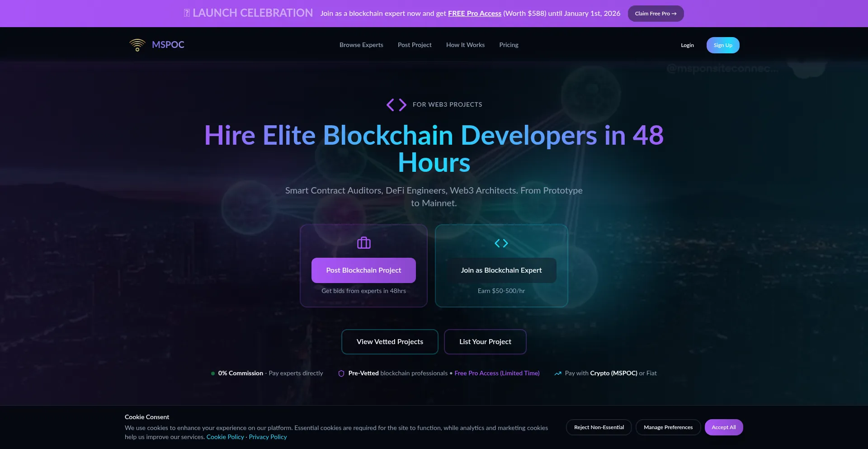Follow the FREE Pro Access link in banner
Viewport: 868px width, 449px height.
(x=475, y=14)
